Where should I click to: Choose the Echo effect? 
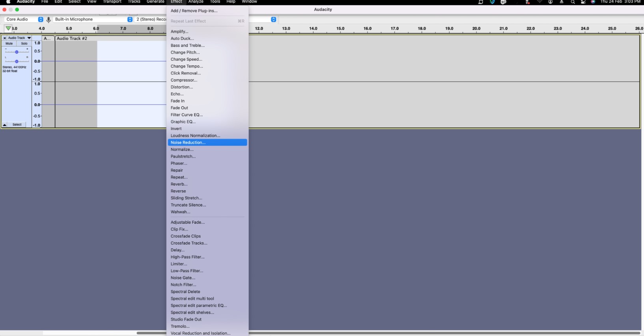point(207,94)
